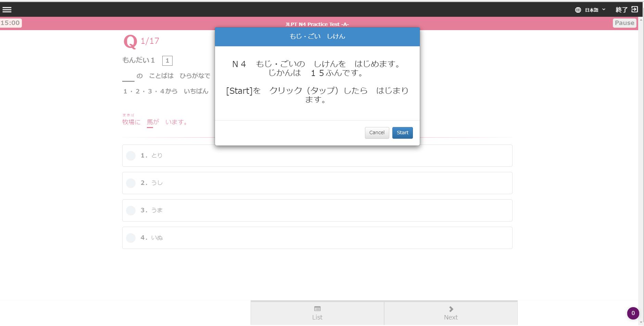
Task: Select answer 2 うし radio button
Action: [131, 183]
